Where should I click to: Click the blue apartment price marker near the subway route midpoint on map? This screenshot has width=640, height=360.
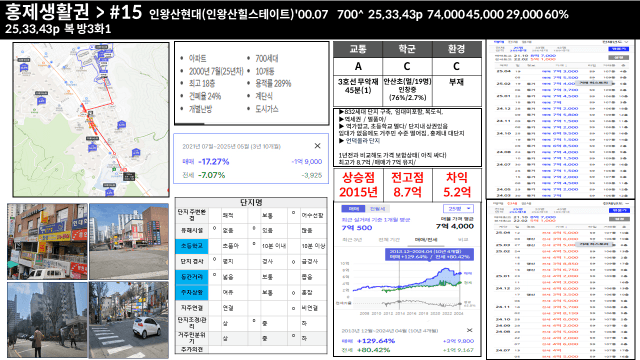[92, 147]
